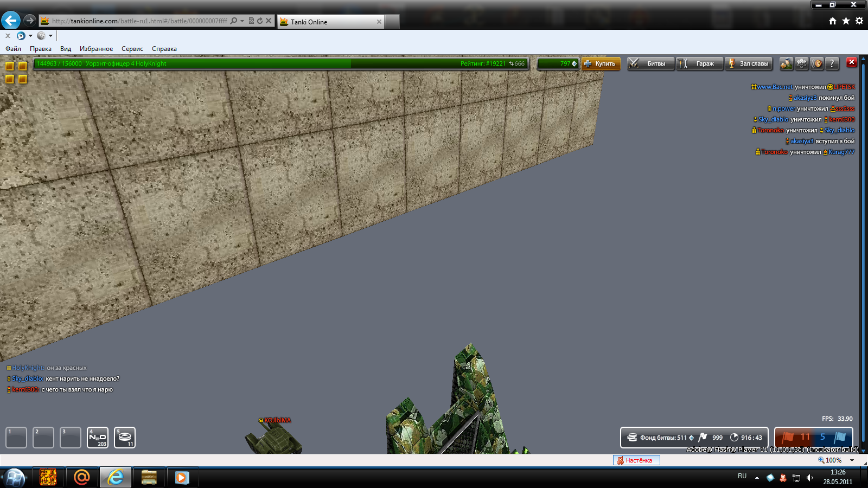Activate supply slot 1

(16, 438)
